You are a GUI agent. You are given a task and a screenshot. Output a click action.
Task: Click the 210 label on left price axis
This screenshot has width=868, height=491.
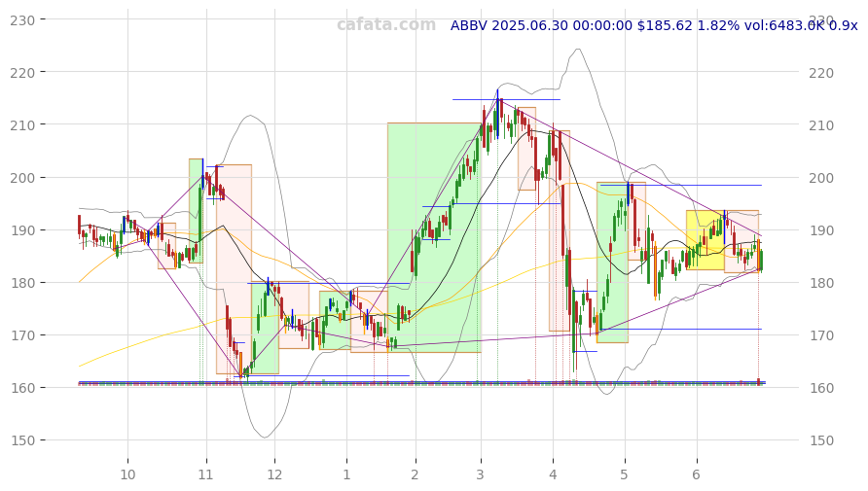[x=22, y=125]
